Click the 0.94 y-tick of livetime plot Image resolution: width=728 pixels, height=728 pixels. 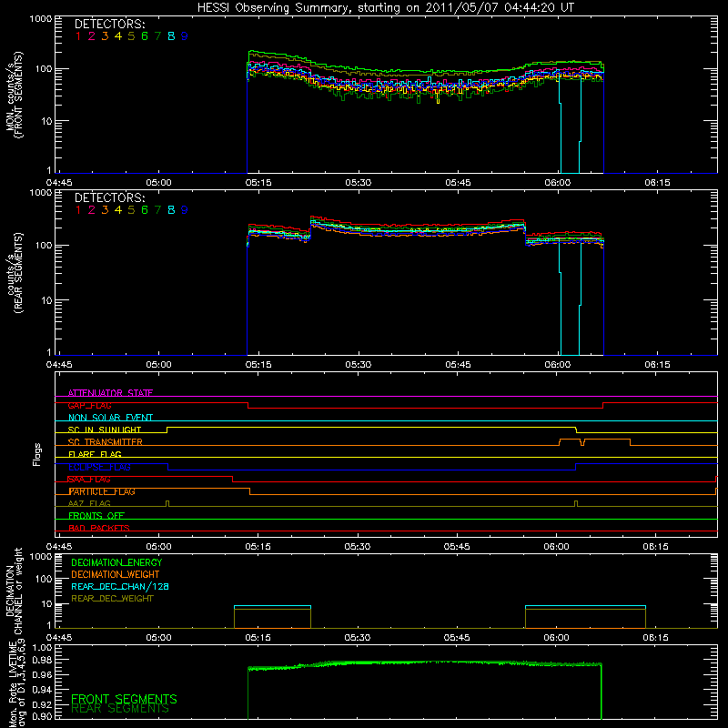point(43,689)
